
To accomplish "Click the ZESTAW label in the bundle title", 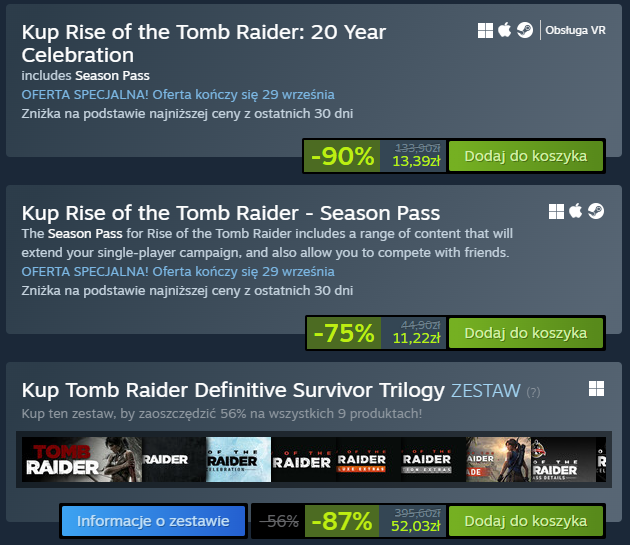I will pyautogui.click(x=485, y=390).
